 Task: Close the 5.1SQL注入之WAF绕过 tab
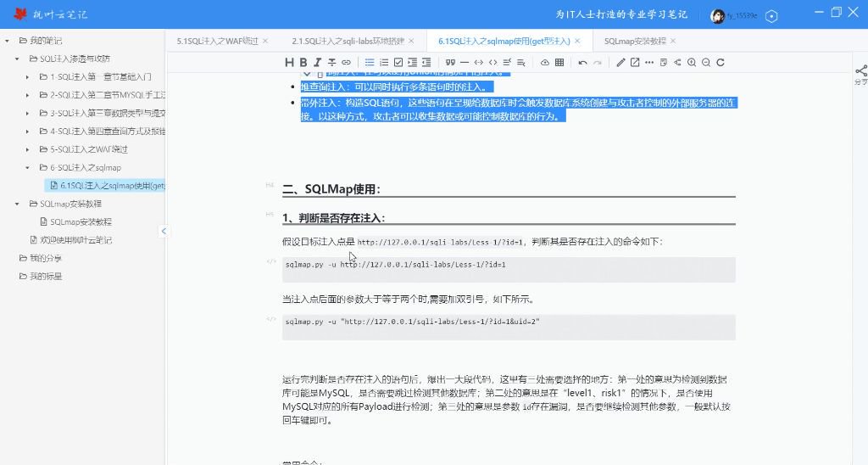coord(265,41)
